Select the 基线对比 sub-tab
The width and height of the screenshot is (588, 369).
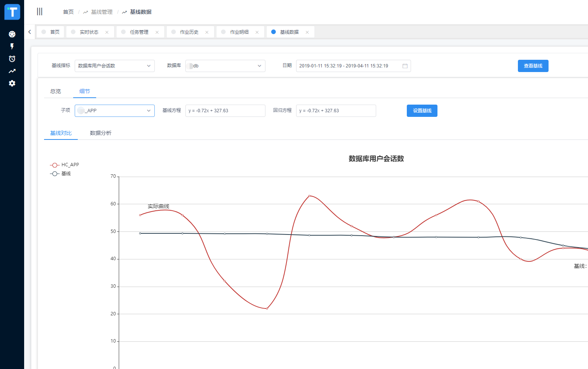click(61, 133)
